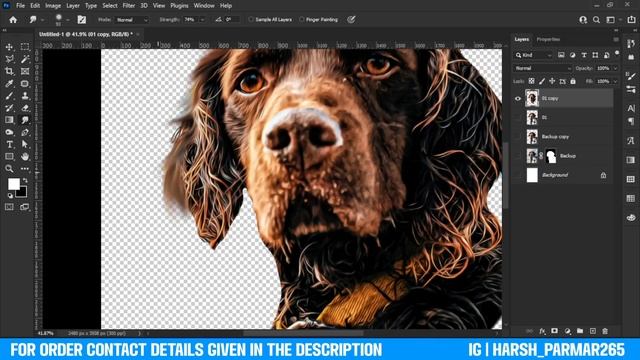The image size is (640, 360).
Task: Open the background color picker swatch
Action: point(22,192)
